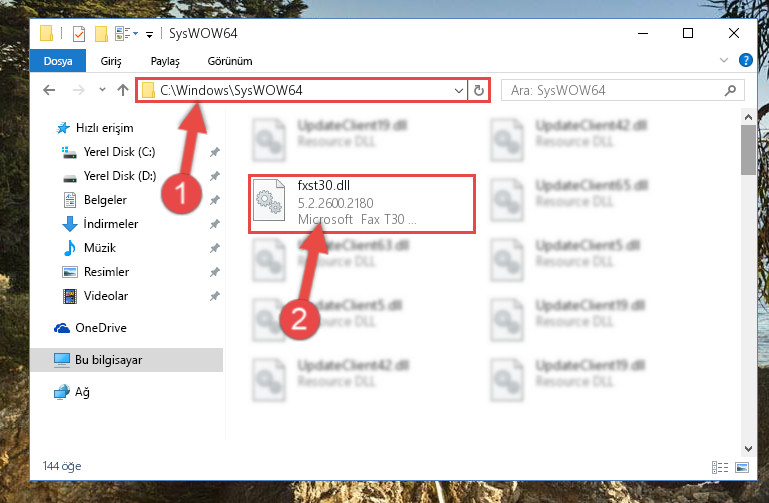The width and height of the screenshot is (769, 503).
Task: Click the Ara: SysWOW64 search field
Action: point(615,91)
